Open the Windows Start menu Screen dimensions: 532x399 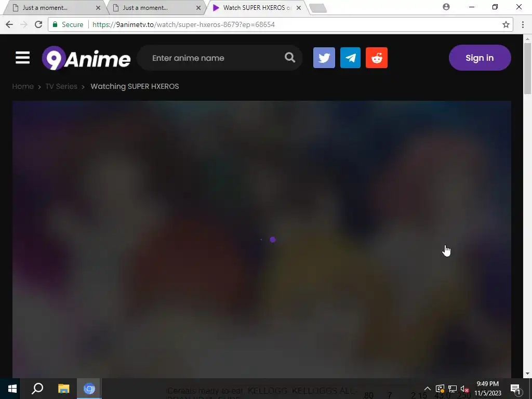click(x=12, y=389)
